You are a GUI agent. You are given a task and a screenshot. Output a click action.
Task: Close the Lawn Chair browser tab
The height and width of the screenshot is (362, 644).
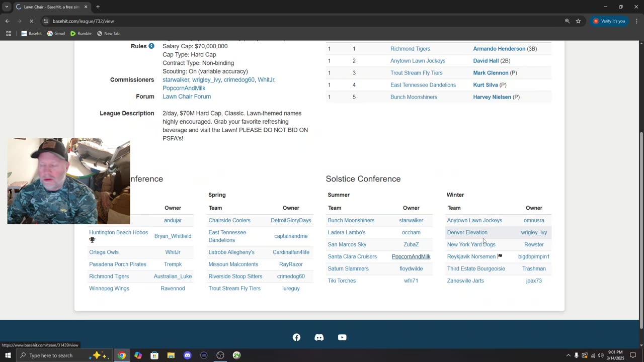tap(86, 7)
